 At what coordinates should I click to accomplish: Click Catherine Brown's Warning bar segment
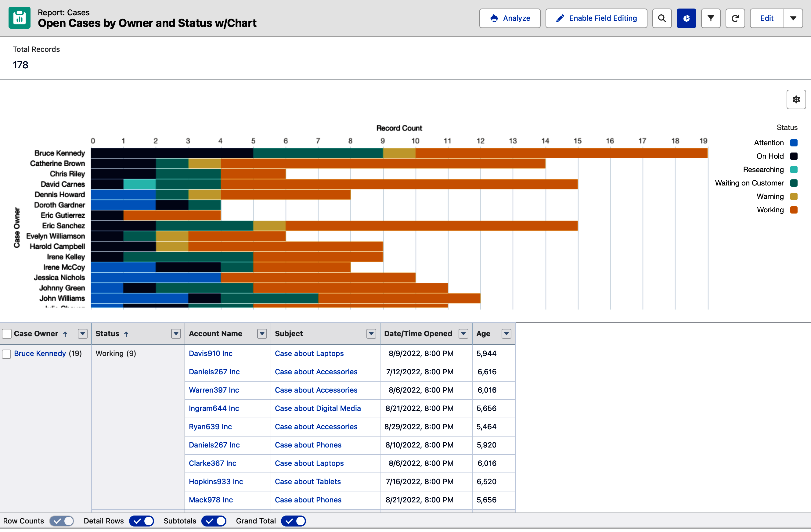pos(204,164)
